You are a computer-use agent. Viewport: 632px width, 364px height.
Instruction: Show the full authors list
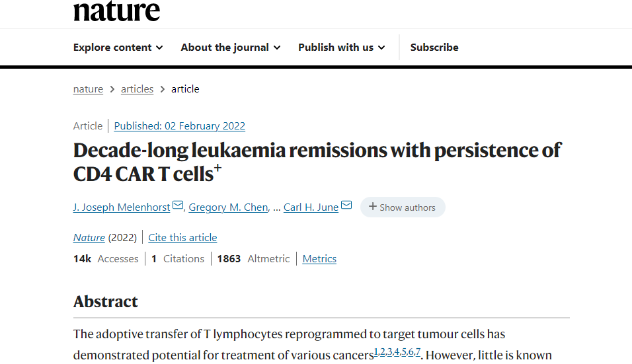(403, 207)
